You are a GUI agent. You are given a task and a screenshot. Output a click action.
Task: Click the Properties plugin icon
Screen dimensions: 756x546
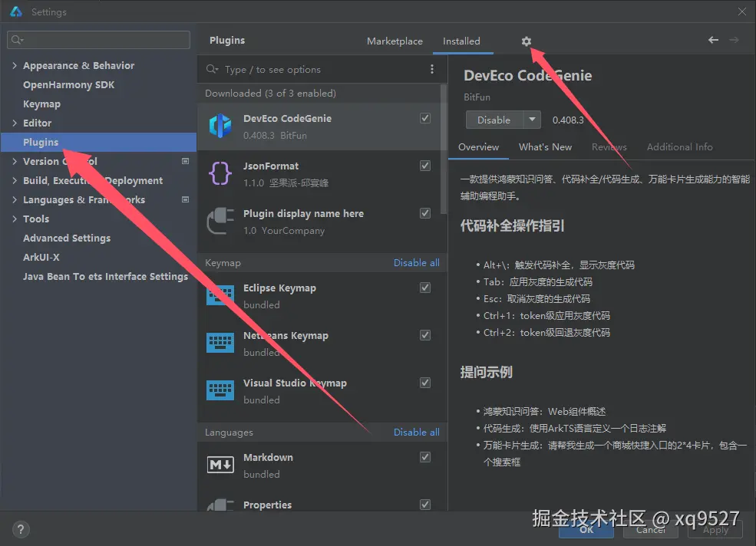click(220, 505)
